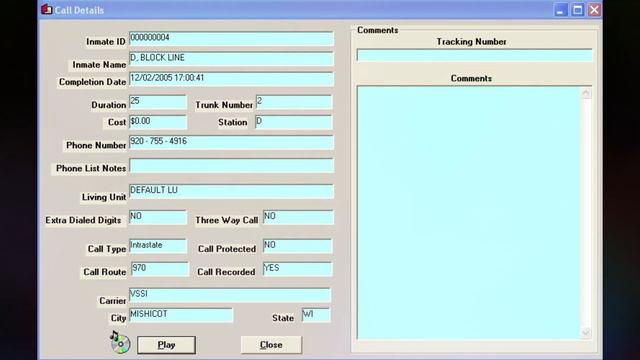Screen dimensions: 640x360
Task: Select the Inmate Name field
Action: tap(231, 59)
